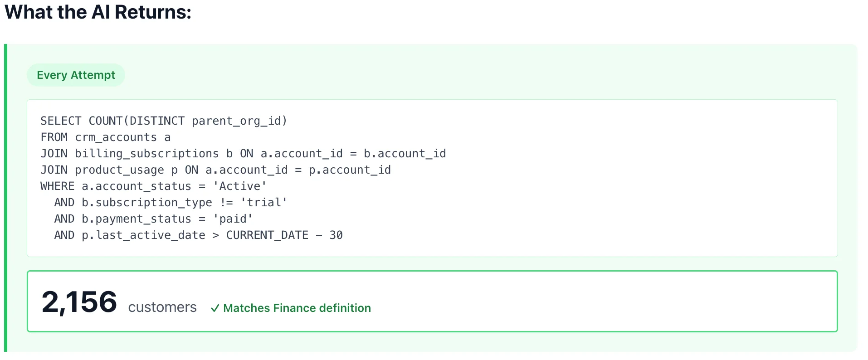Click the green checkmark icon
The height and width of the screenshot is (360, 868).
pyautogui.click(x=215, y=308)
